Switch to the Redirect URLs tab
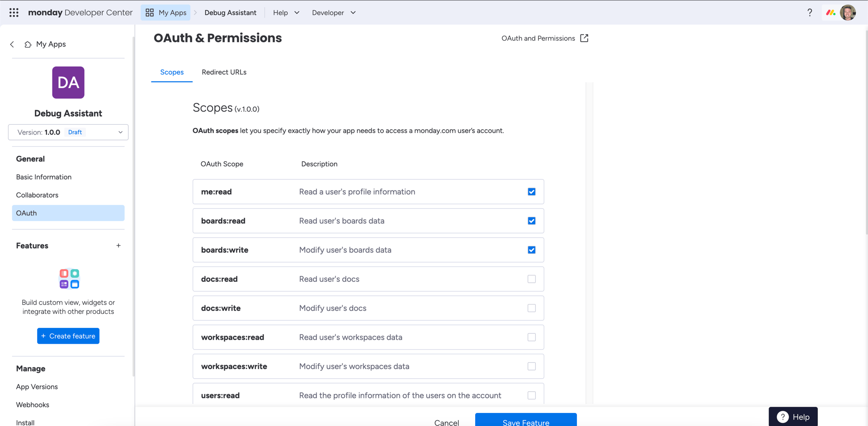 [x=224, y=72]
